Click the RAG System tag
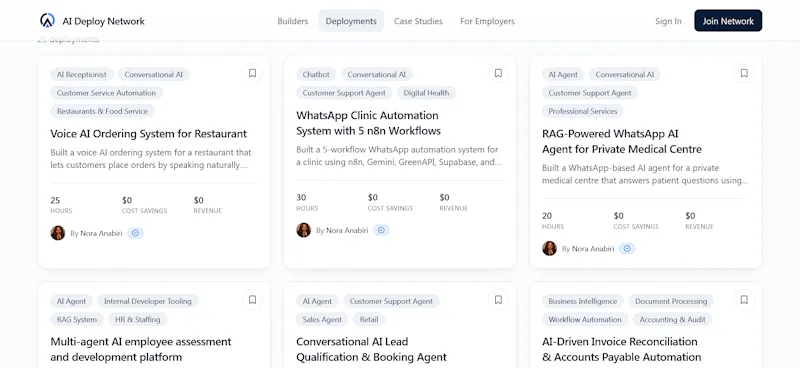The image size is (800, 368). (77, 320)
